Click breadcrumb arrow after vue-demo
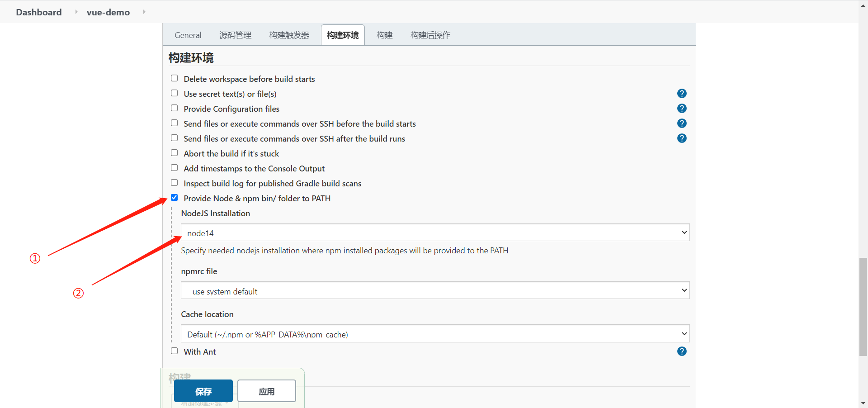The height and width of the screenshot is (408, 868). pyautogui.click(x=144, y=12)
